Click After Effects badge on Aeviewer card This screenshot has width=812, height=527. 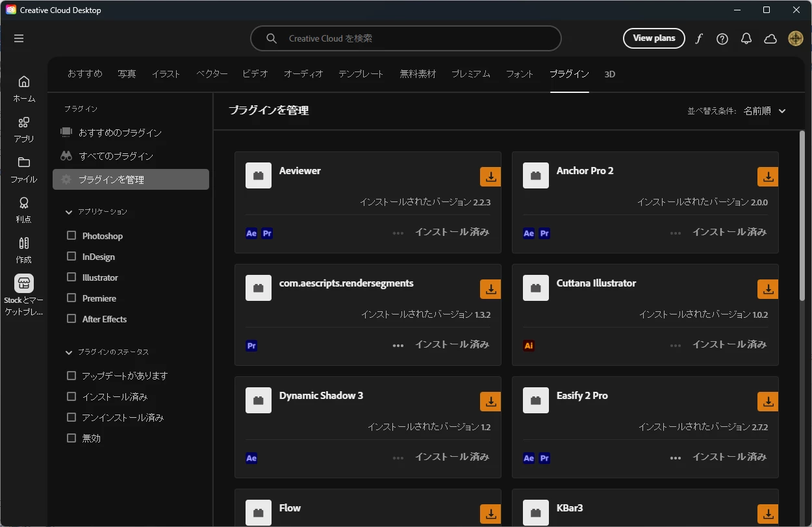[x=251, y=233]
